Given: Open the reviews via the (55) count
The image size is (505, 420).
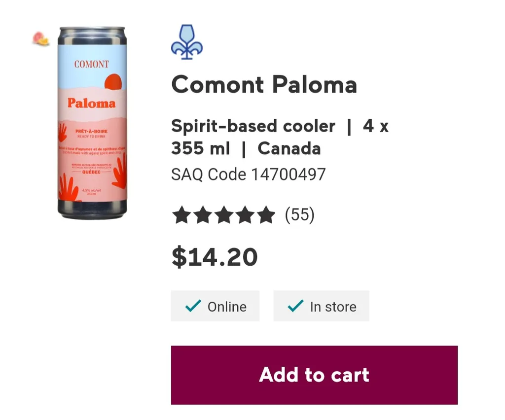Looking at the screenshot, I should (300, 214).
